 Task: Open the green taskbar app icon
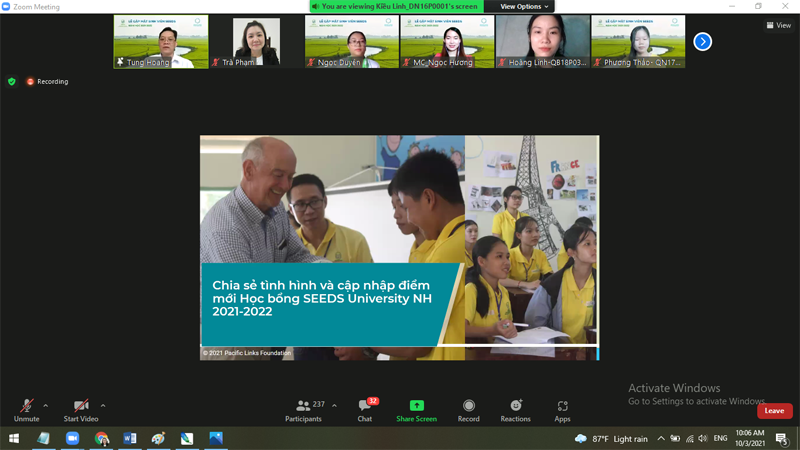(x=187, y=438)
